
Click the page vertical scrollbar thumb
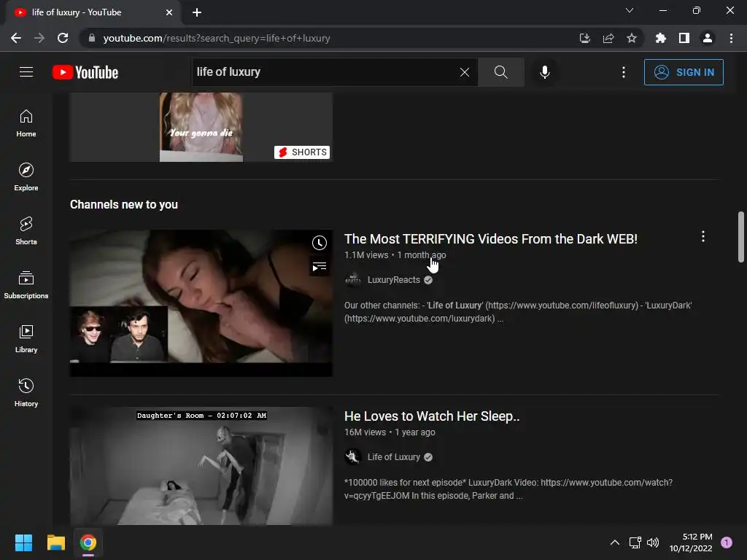click(741, 237)
